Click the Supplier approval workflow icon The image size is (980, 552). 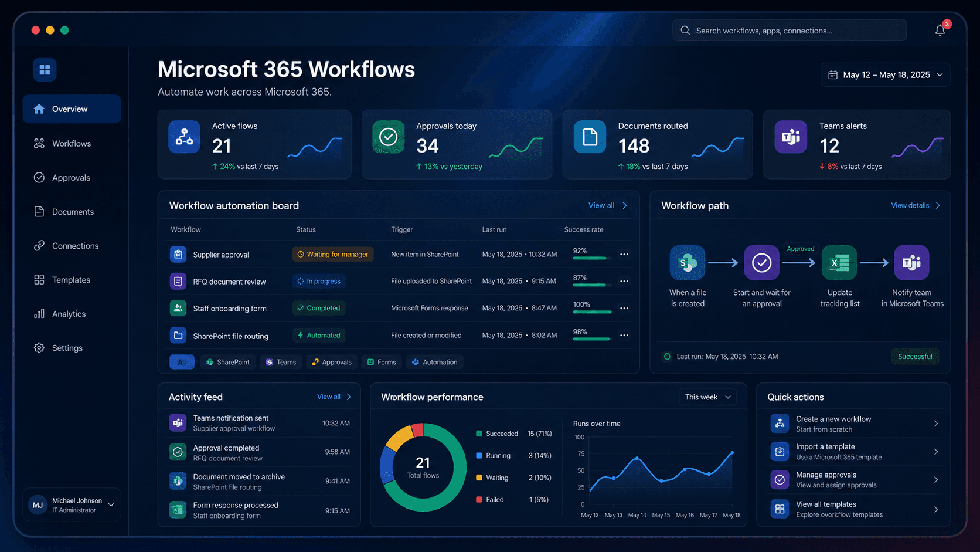(x=178, y=254)
